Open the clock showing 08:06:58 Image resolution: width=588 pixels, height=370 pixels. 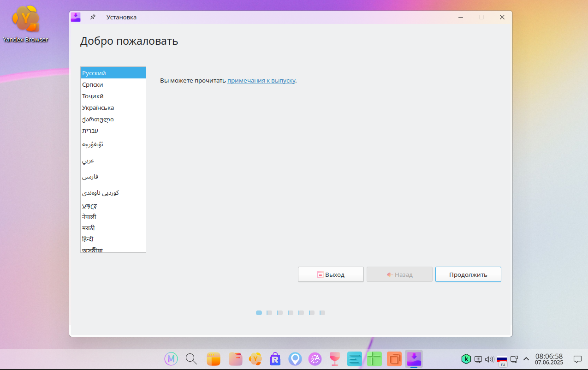tap(549, 359)
